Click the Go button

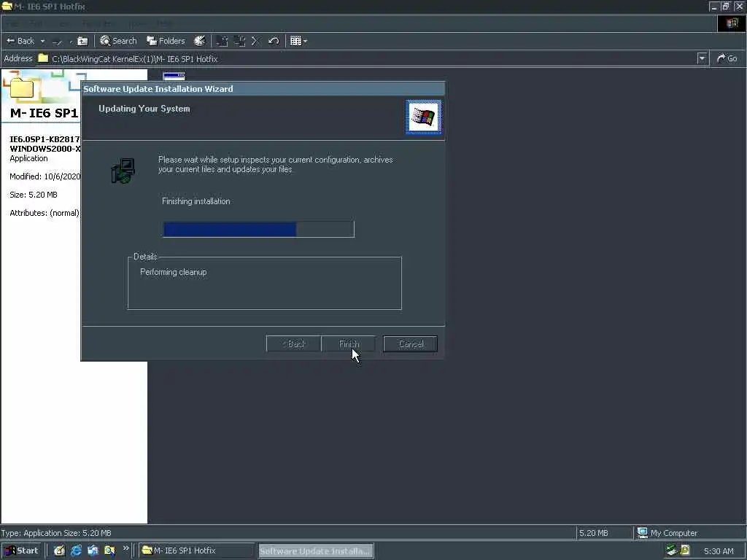(x=727, y=58)
